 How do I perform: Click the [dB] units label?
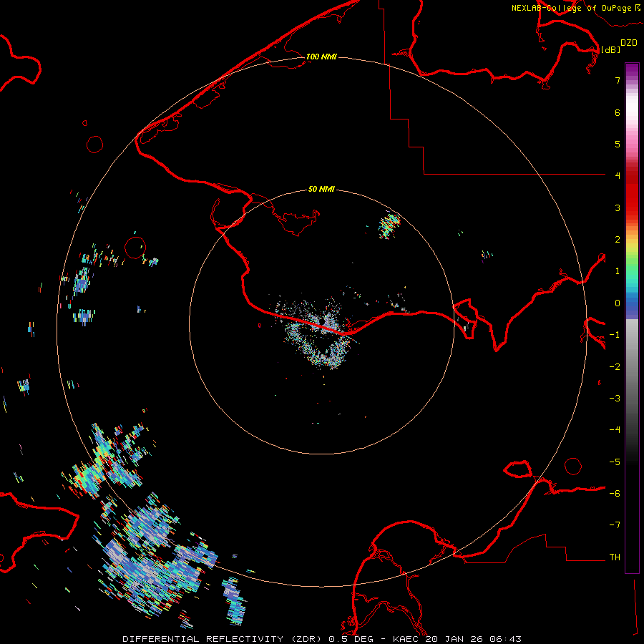[x=610, y=49]
